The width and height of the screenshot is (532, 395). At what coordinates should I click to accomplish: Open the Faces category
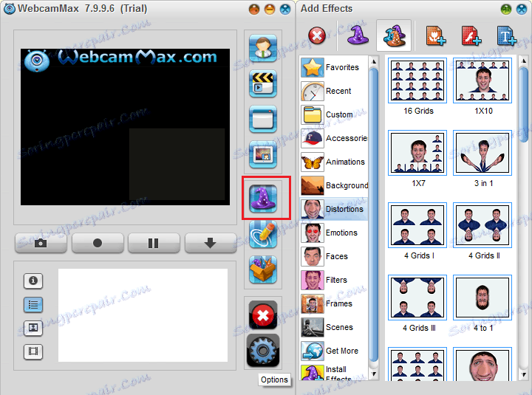pos(334,256)
